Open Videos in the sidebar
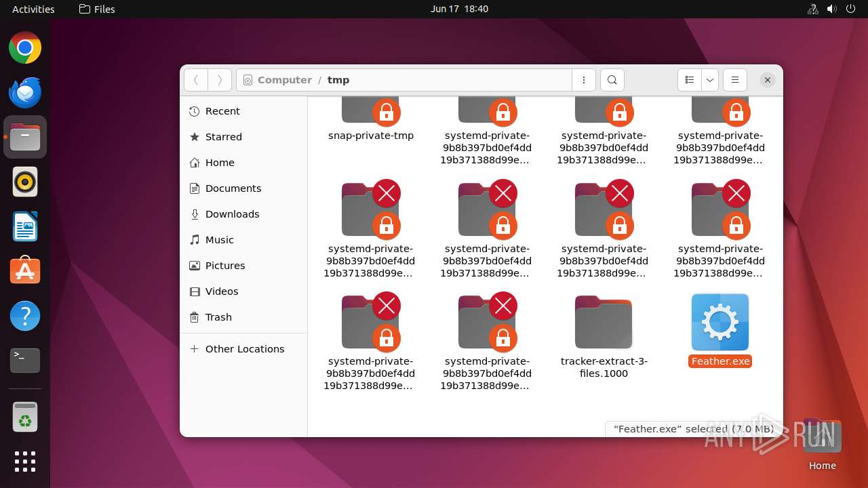The height and width of the screenshot is (488, 868). pos(243,291)
